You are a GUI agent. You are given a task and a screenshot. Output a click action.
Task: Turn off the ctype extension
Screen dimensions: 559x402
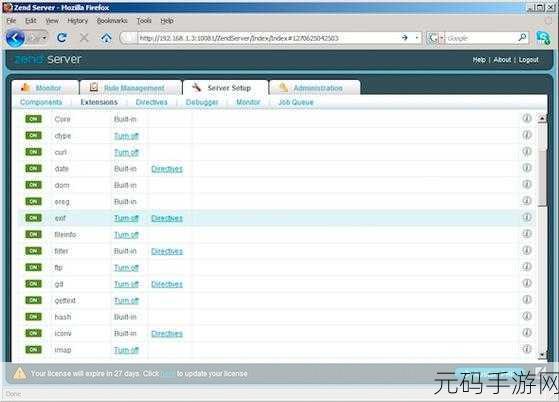tap(126, 136)
